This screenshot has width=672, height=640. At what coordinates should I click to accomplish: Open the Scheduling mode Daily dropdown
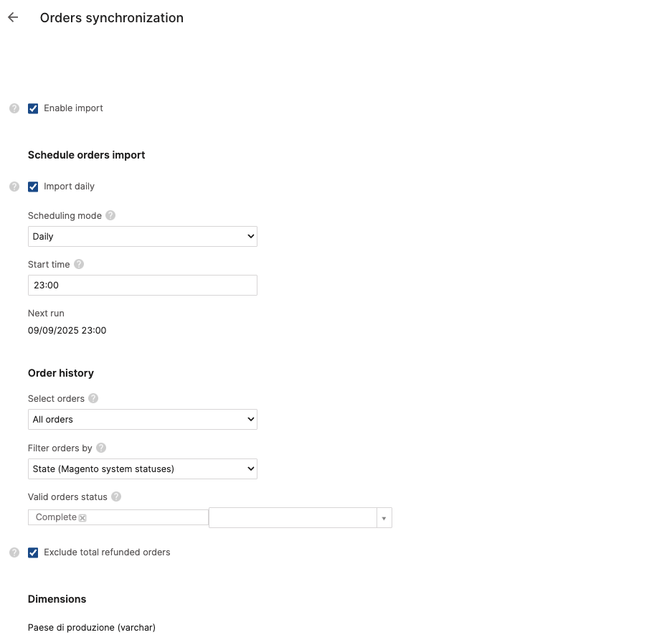[142, 236]
